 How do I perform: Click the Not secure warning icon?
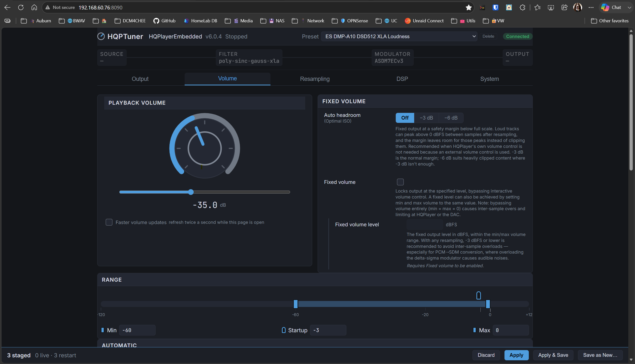[x=47, y=7]
